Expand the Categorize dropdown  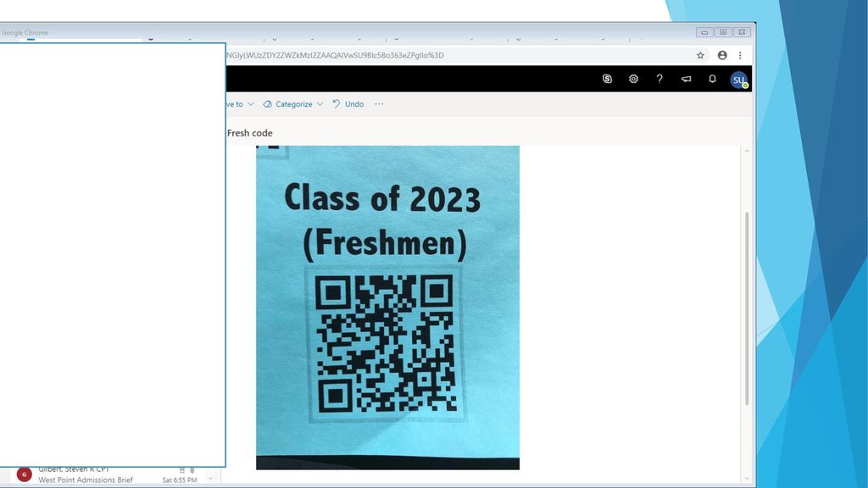320,104
